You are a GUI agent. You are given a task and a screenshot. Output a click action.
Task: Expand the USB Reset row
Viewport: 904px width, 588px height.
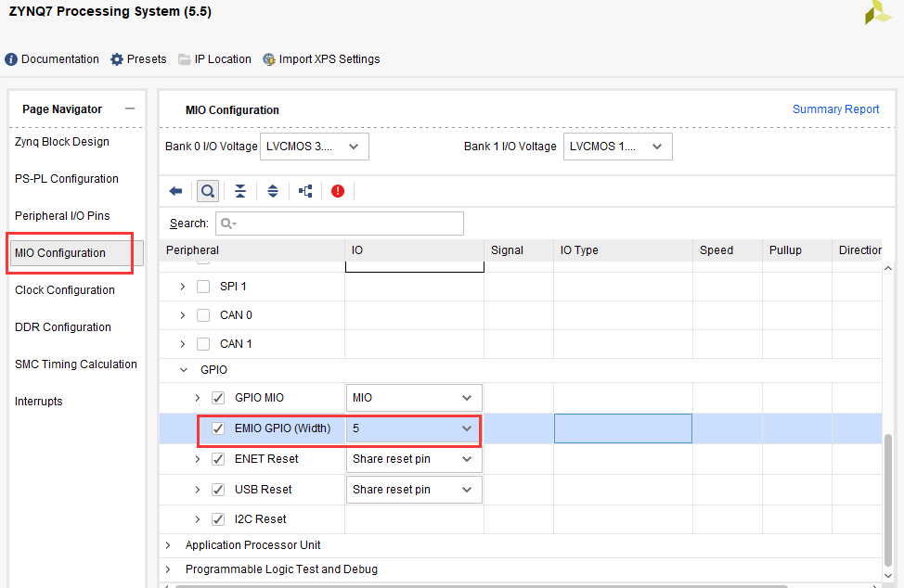[197, 490]
